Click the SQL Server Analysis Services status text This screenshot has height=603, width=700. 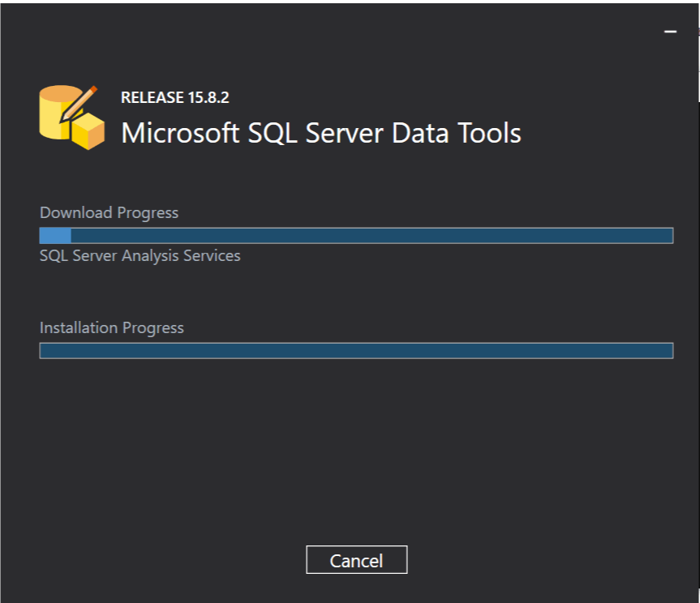(x=140, y=256)
